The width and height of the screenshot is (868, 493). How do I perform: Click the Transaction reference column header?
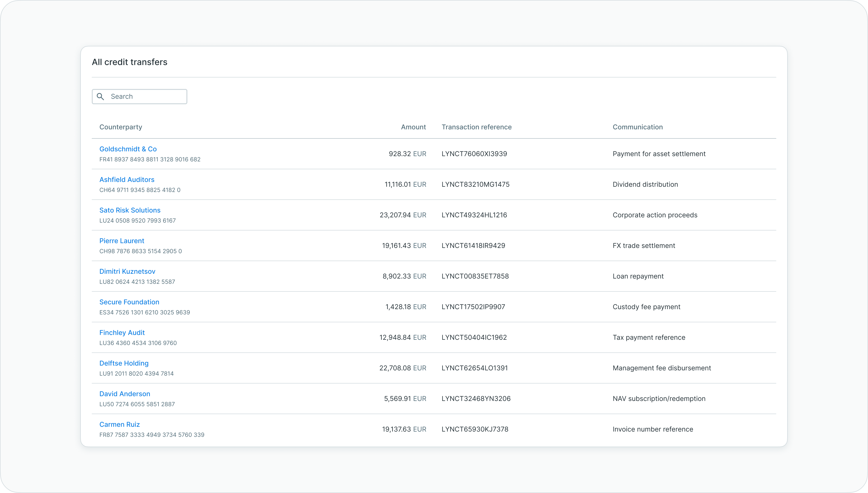(476, 127)
